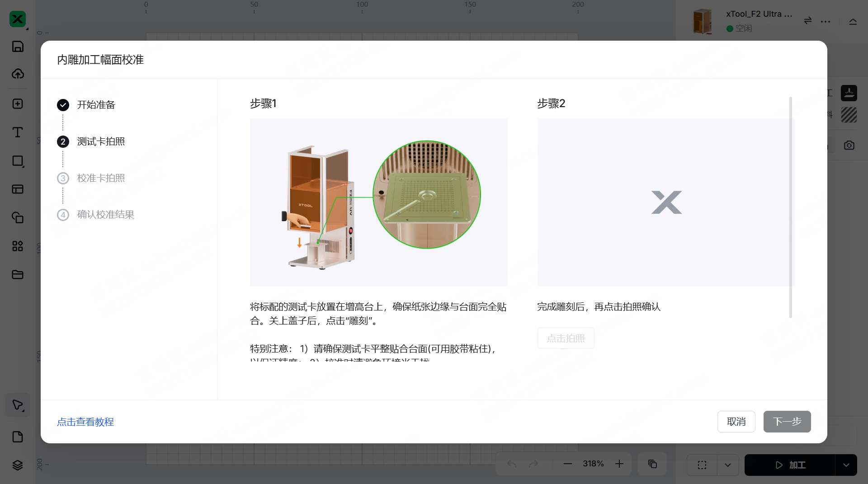
Task: Select the 开始准备 completed step
Action: pos(96,105)
